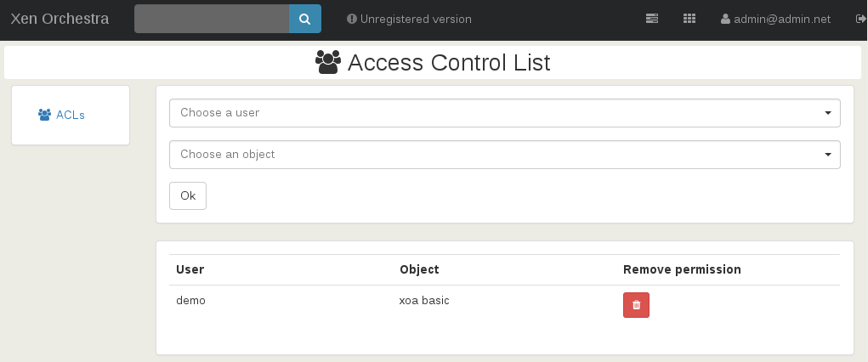Screen dimensions: 868x362
Task: Click the user icon beside admin@admin.net
Action: pyautogui.click(x=725, y=19)
